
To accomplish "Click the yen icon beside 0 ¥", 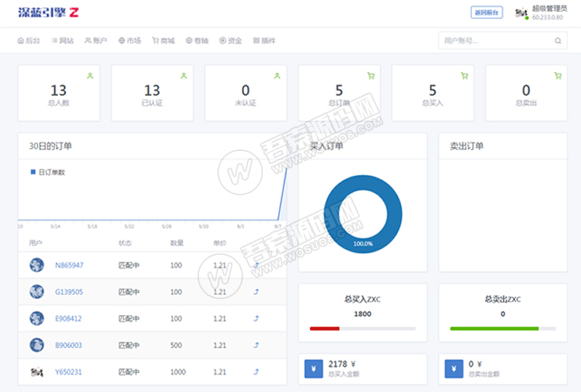I will pos(454,369).
